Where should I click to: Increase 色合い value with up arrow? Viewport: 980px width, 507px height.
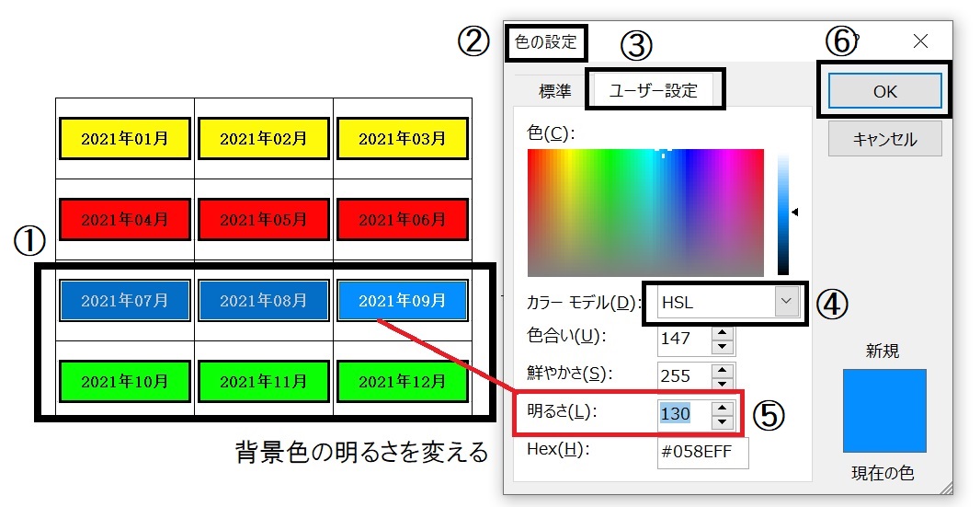[723, 333]
